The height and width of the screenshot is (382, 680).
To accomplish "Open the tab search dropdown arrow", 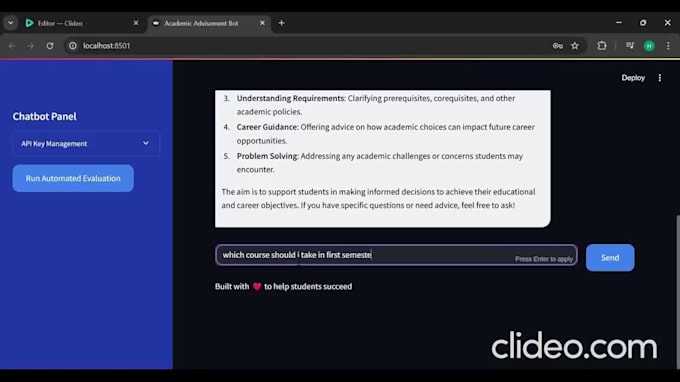I will coord(10,23).
